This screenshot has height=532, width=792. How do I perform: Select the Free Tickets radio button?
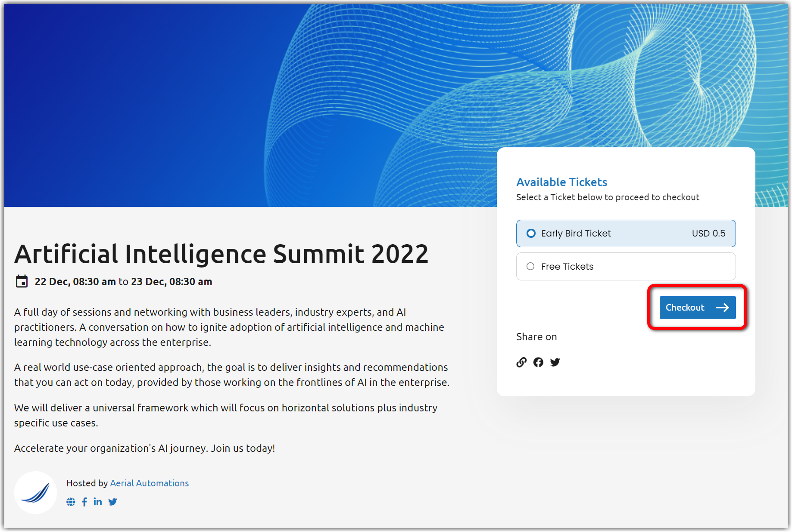[x=530, y=267]
